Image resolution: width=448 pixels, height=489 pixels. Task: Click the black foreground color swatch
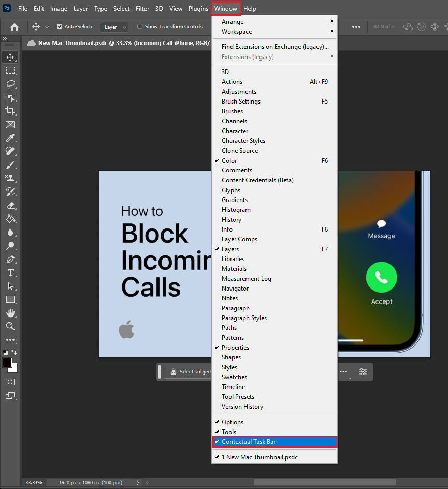click(x=7, y=363)
